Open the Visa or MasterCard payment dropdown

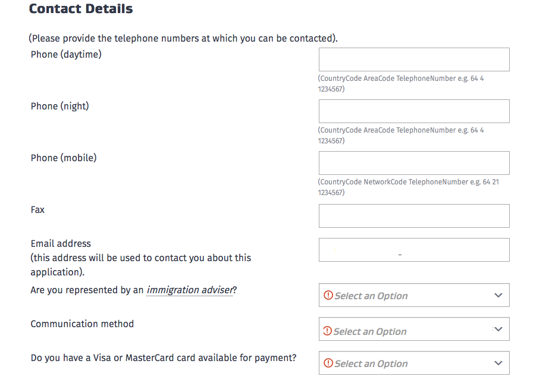[x=414, y=363]
